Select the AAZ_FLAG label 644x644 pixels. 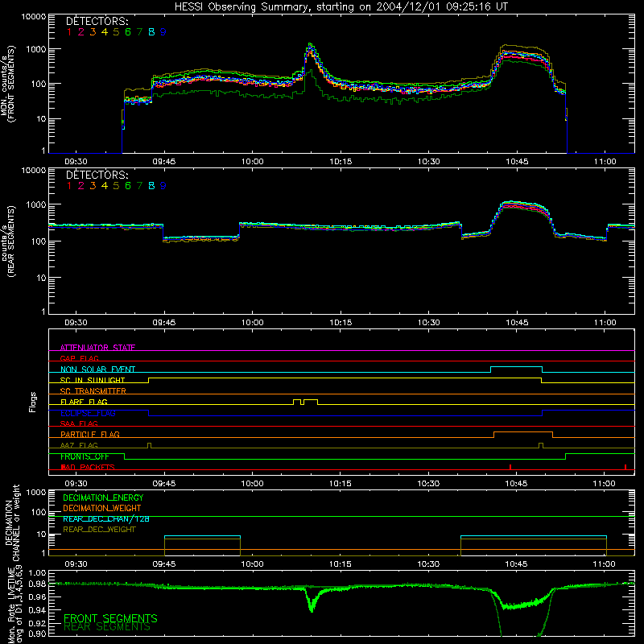pyautogui.click(x=79, y=445)
